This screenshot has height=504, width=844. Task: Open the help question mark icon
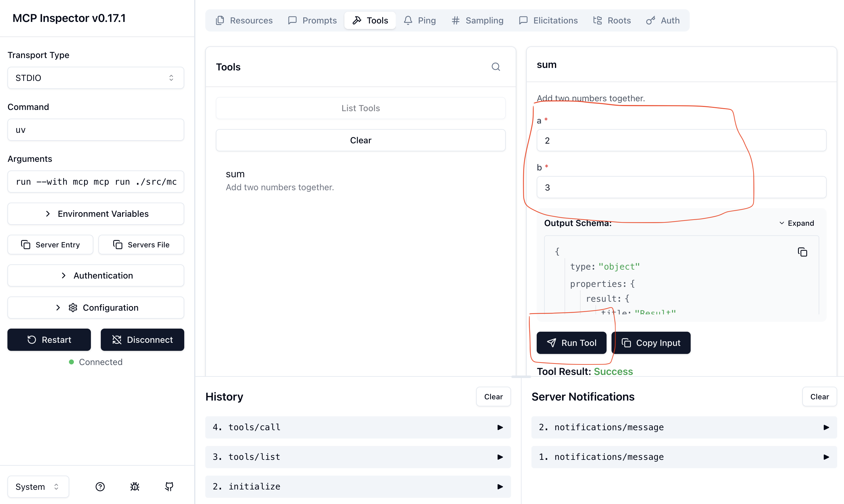[x=100, y=487]
